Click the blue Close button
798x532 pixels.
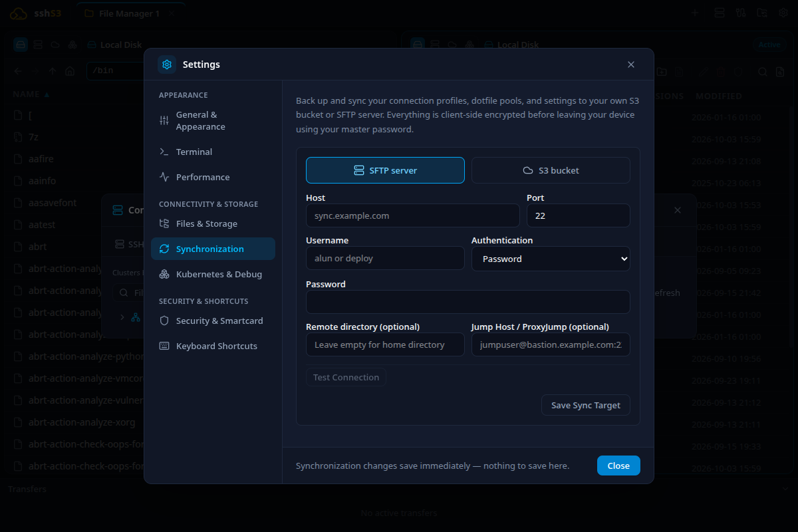tap(618, 465)
